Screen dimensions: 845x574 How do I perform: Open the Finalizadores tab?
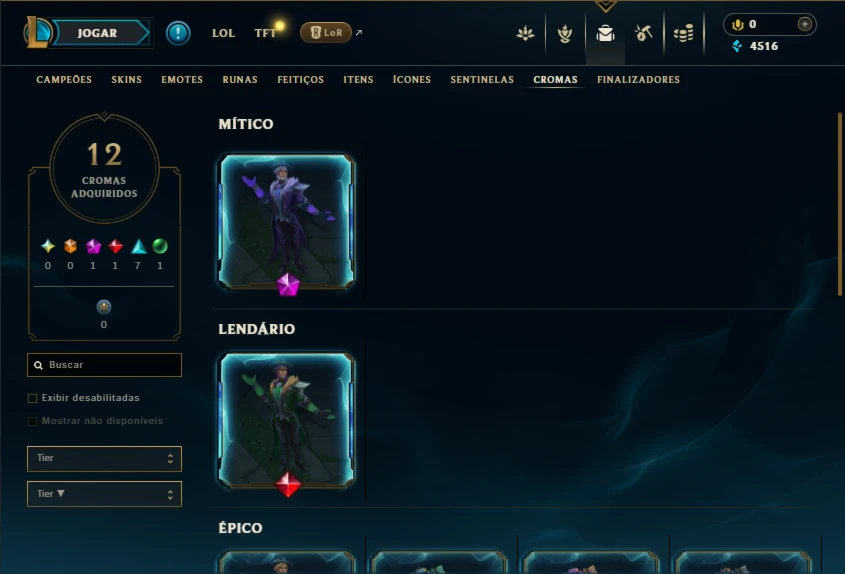[x=638, y=80]
